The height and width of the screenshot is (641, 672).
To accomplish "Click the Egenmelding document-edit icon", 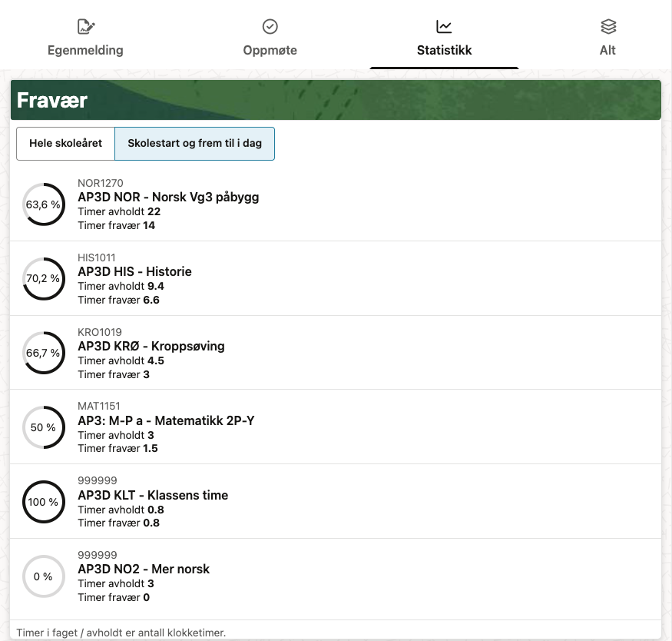I will (86, 27).
